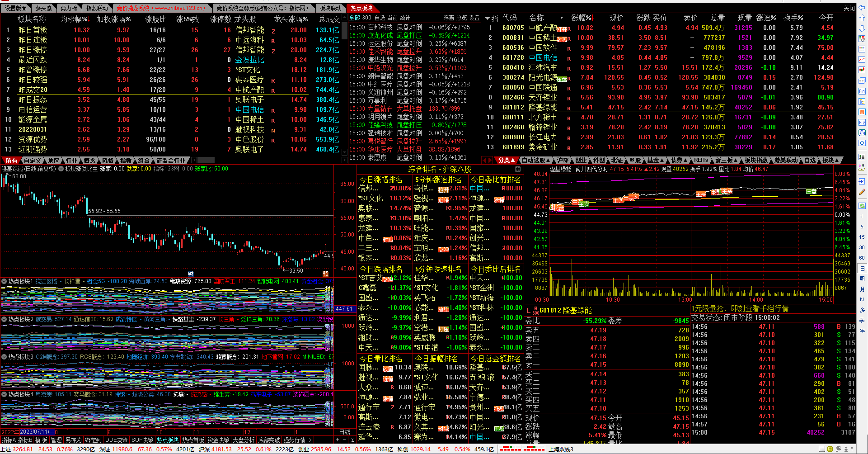
Task: Click the trend line chart sidebar icon
Action: tap(862, 60)
